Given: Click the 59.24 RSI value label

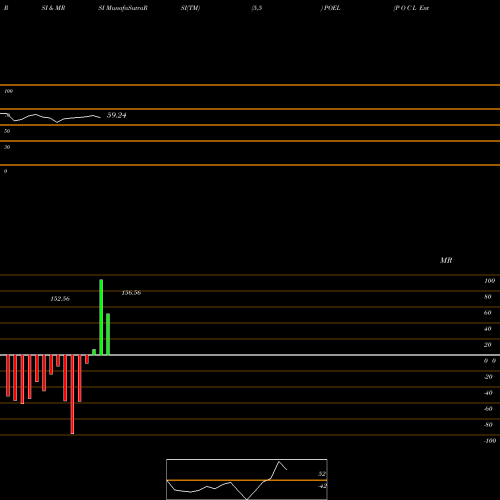Looking at the screenshot, I should 116,115.
